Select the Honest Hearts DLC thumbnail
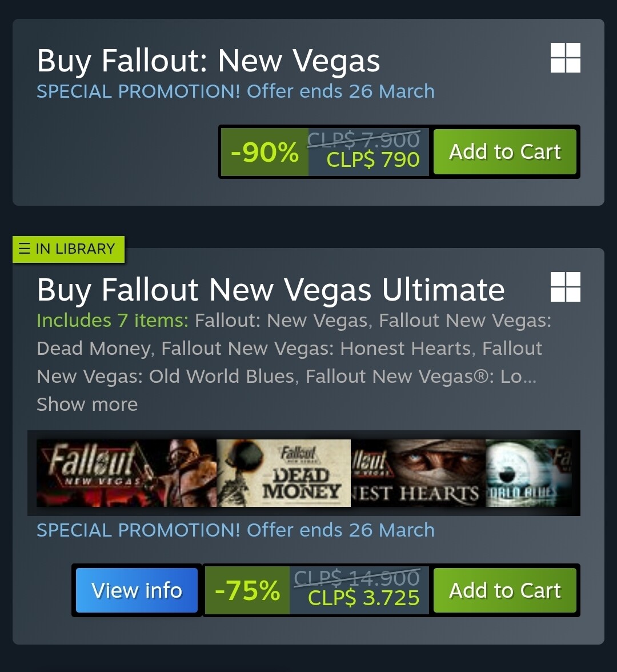Viewport: 617px width, 672px height. point(418,473)
